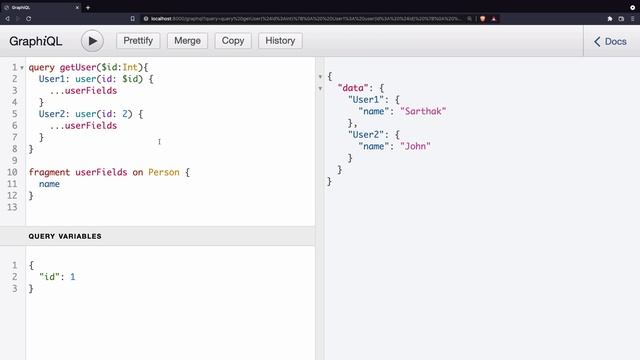Viewport: 640px width, 360px height.
Task: Open the Brave Shields lion icon
Action: click(483, 19)
